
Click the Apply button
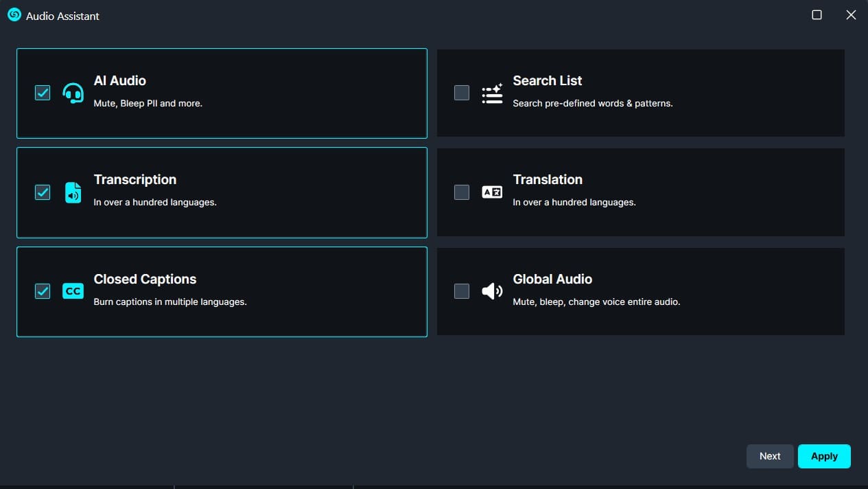(x=824, y=456)
